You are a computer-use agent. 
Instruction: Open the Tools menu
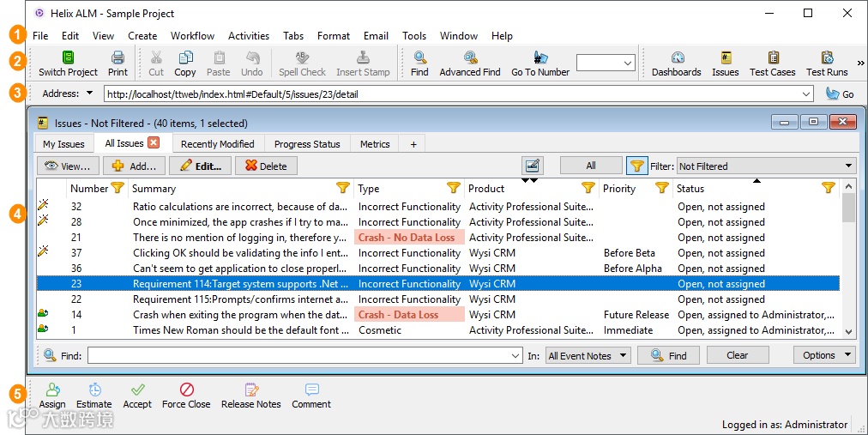point(414,36)
